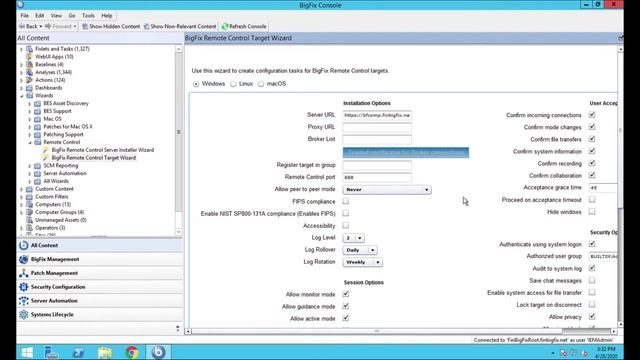
Task: Select Fixlets and Tasks tree icon
Action: 29,49
